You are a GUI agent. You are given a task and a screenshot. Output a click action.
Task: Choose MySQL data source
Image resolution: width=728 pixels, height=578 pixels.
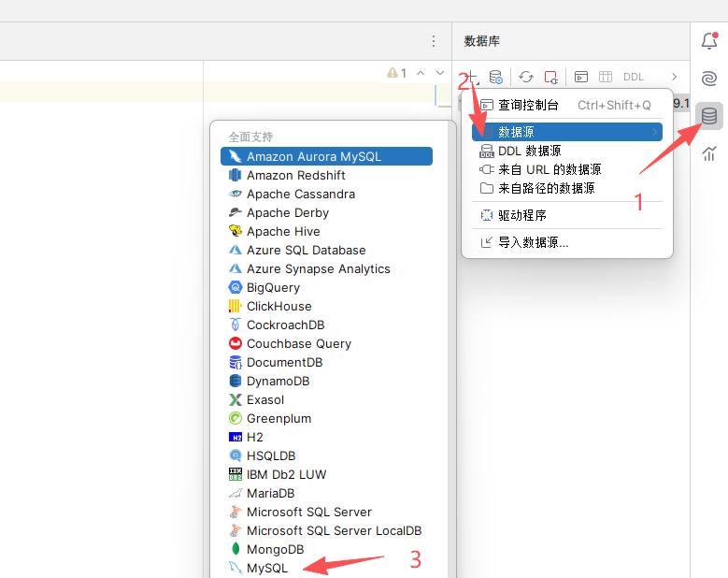[326, 568]
